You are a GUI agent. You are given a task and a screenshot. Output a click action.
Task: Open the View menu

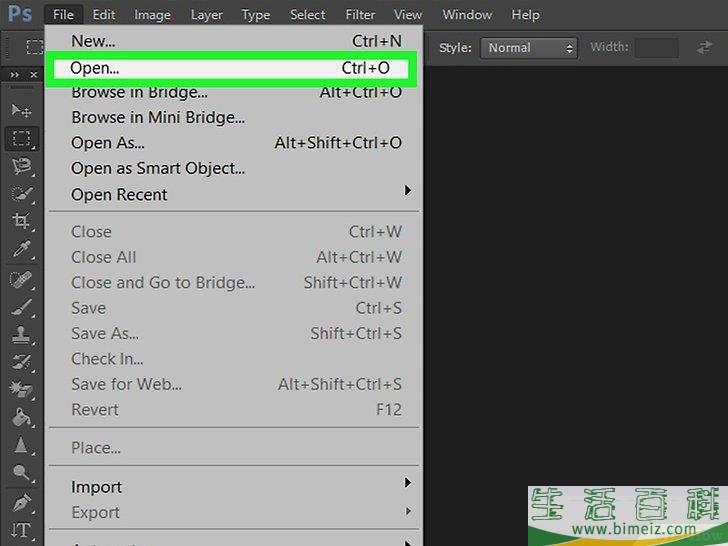click(408, 15)
